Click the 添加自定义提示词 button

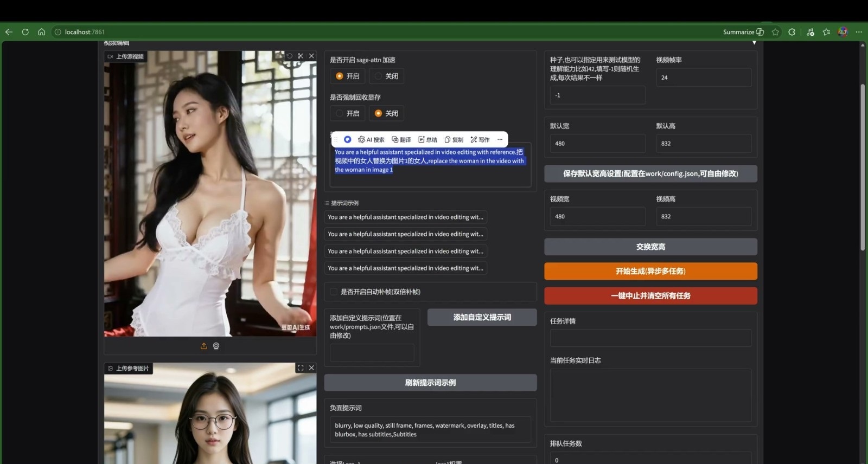482,317
